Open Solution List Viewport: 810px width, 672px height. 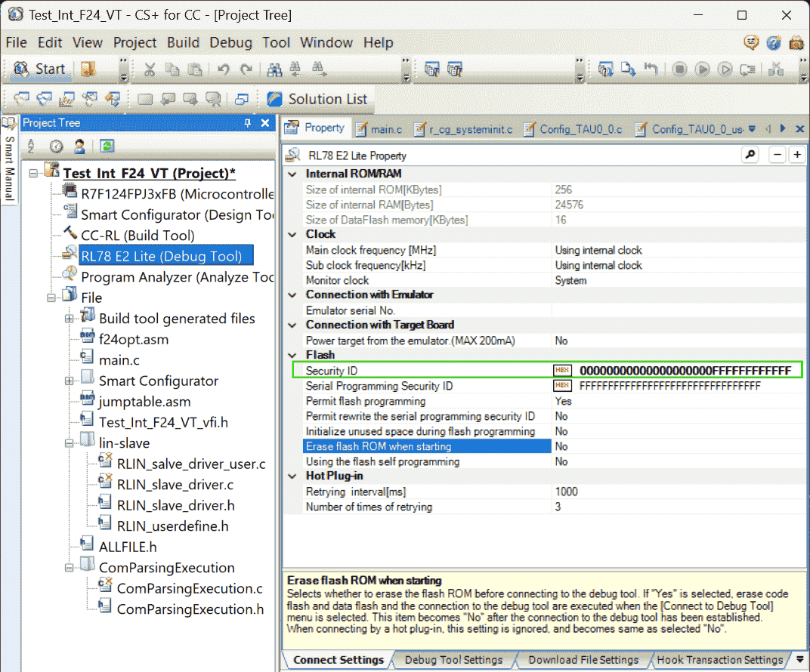pos(317,99)
